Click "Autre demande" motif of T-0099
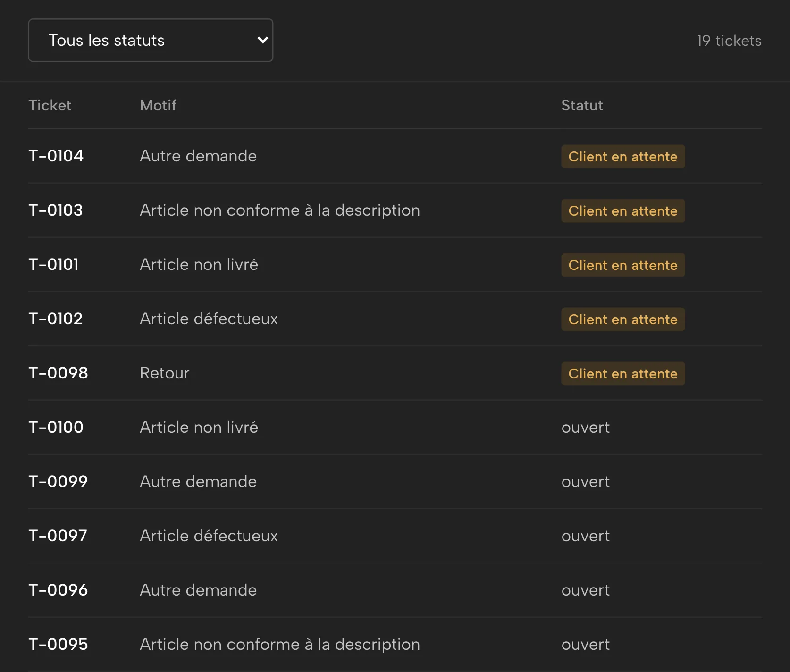The height and width of the screenshot is (672, 790). 198,481
